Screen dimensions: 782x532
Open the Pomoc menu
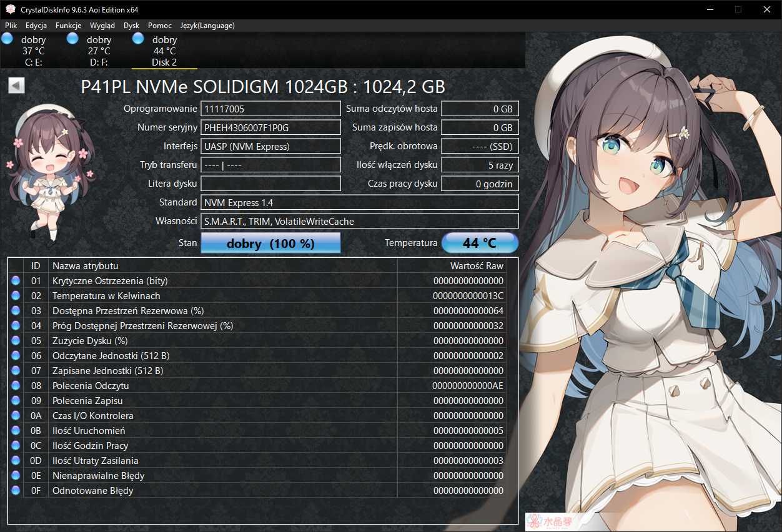coord(160,26)
